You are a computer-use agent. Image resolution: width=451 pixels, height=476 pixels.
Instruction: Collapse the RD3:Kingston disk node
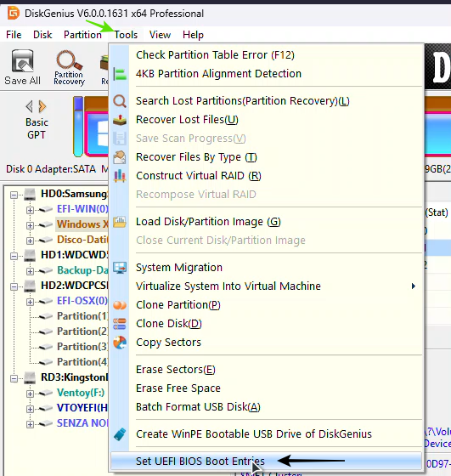[x=14, y=378]
